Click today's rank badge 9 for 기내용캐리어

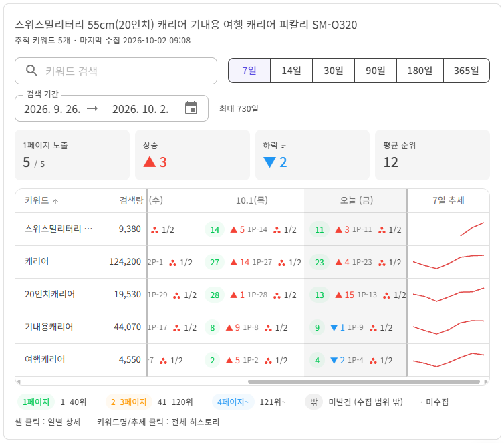tap(317, 327)
